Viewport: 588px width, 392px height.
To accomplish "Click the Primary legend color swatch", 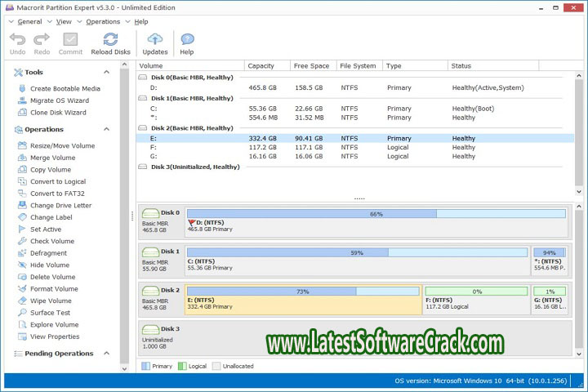I will click(145, 366).
